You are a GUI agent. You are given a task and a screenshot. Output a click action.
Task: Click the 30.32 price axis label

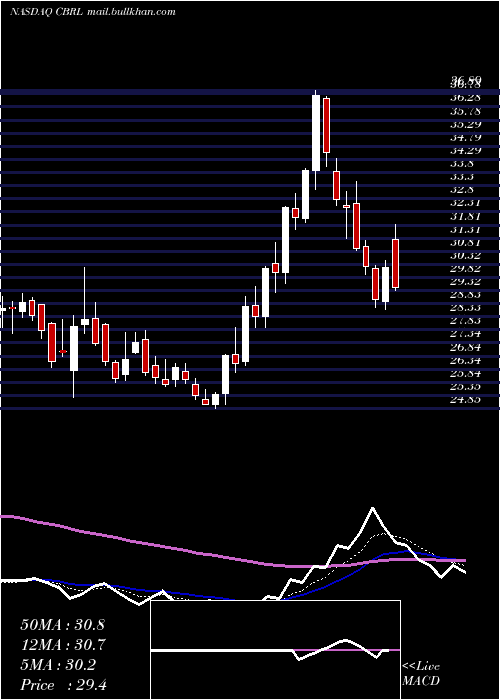(x=466, y=255)
